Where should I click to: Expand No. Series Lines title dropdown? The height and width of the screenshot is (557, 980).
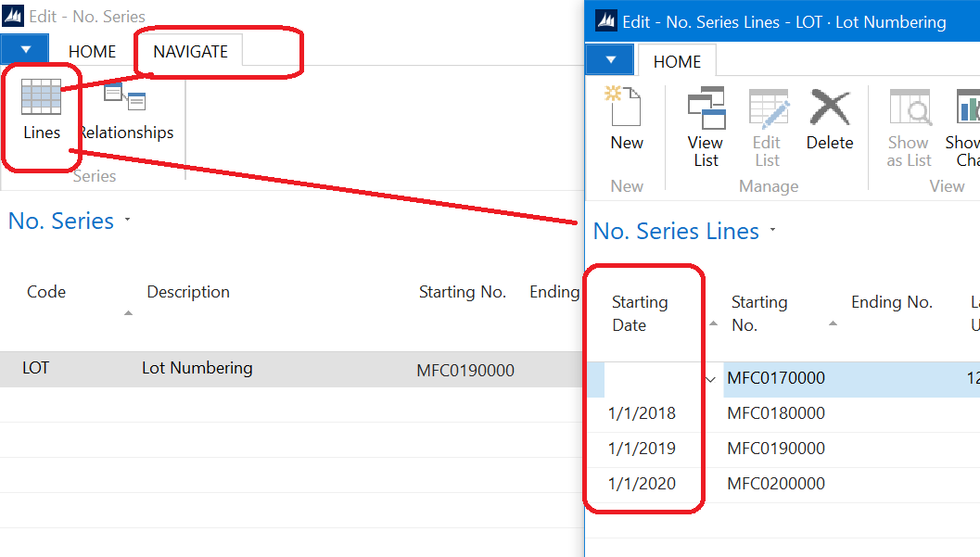(x=773, y=230)
